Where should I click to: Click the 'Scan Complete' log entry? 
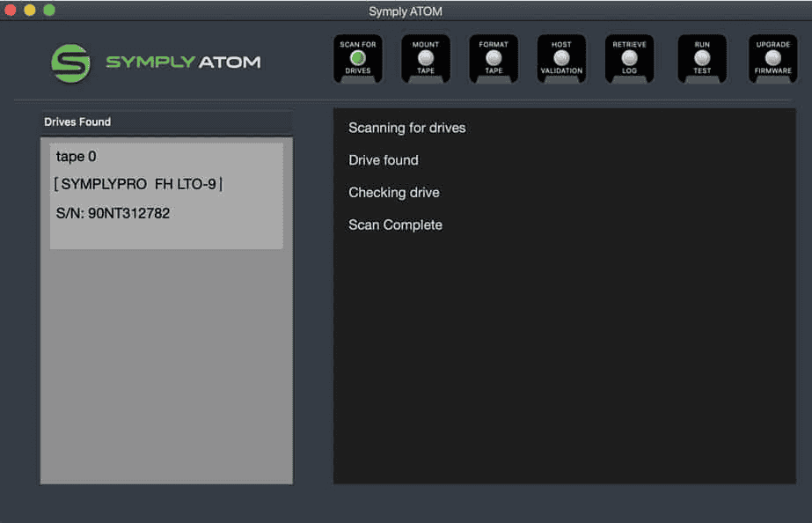pos(395,225)
